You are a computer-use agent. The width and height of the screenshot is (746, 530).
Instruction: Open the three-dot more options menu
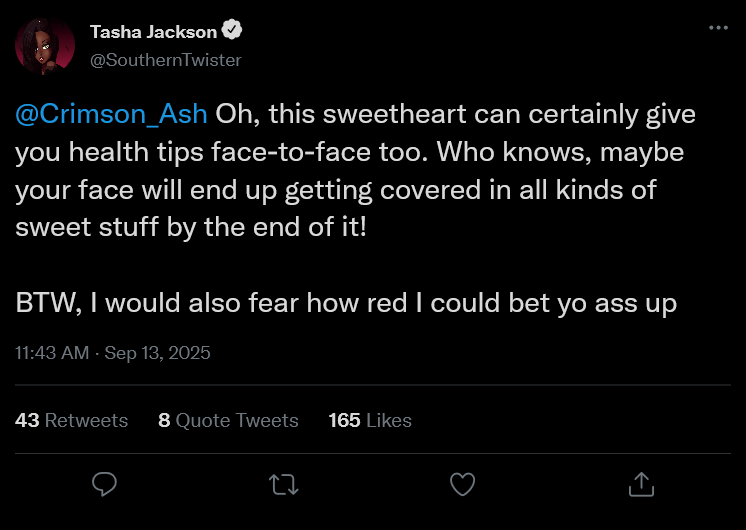(x=718, y=28)
